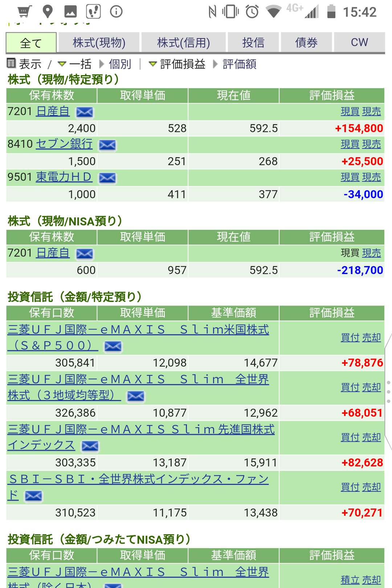Tap the -34,000 loss value
Screen dimensions: 392x588
[x=363, y=194]
